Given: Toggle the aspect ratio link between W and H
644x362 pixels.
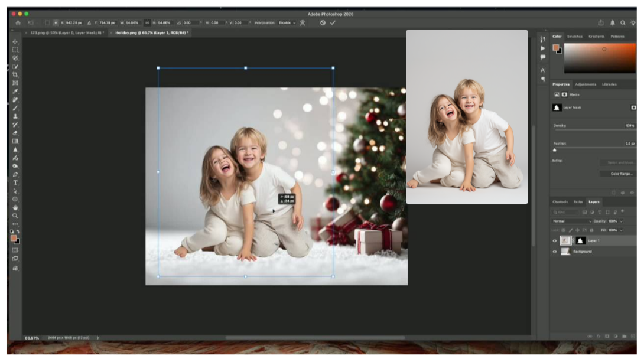Looking at the screenshot, I should (147, 22).
